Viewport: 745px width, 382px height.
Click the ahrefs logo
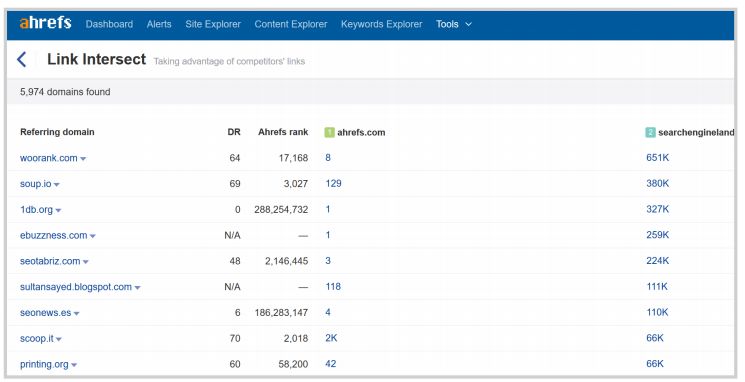click(x=45, y=23)
